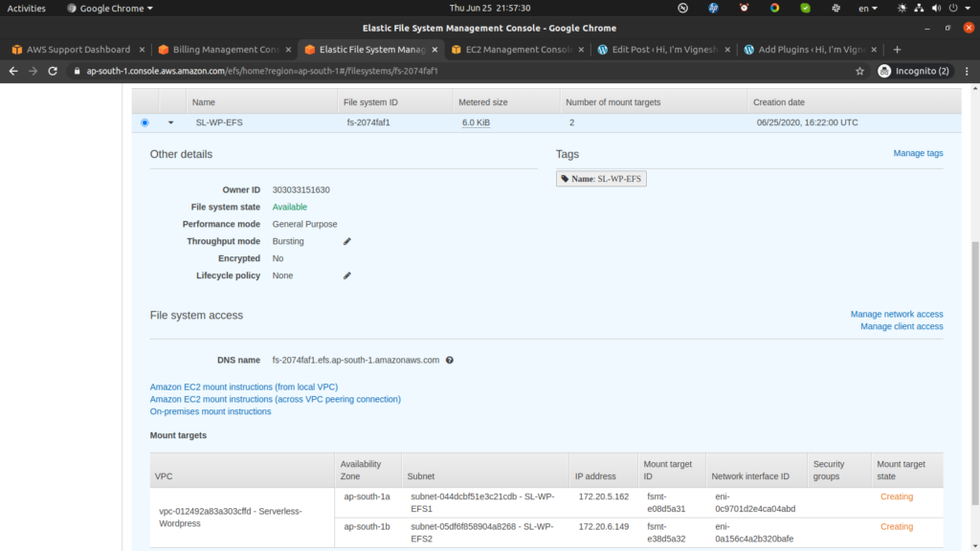Edit the Lifecycle policy pencil icon
Viewport: 980px width, 551px height.
tap(346, 275)
